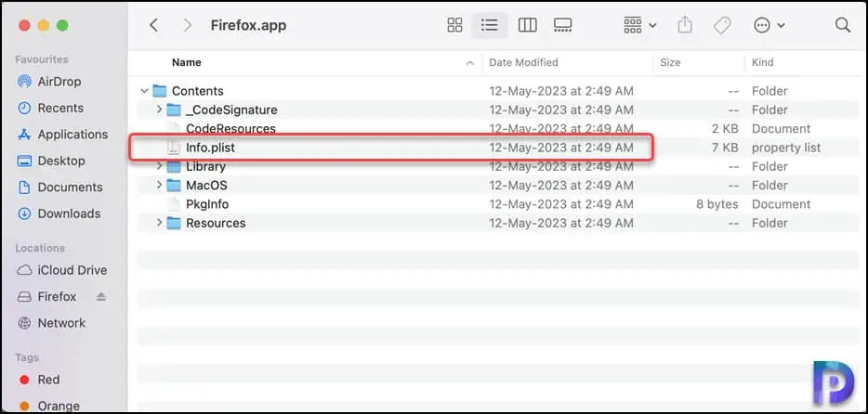Collapse the Contents folder
This screenshot has width=868, height=414.
(x=144, y=91)
